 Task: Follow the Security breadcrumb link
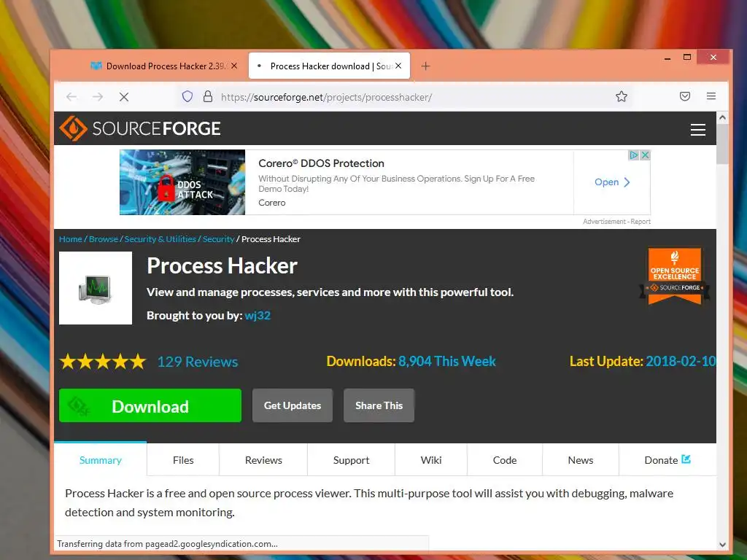coord(219,239)
